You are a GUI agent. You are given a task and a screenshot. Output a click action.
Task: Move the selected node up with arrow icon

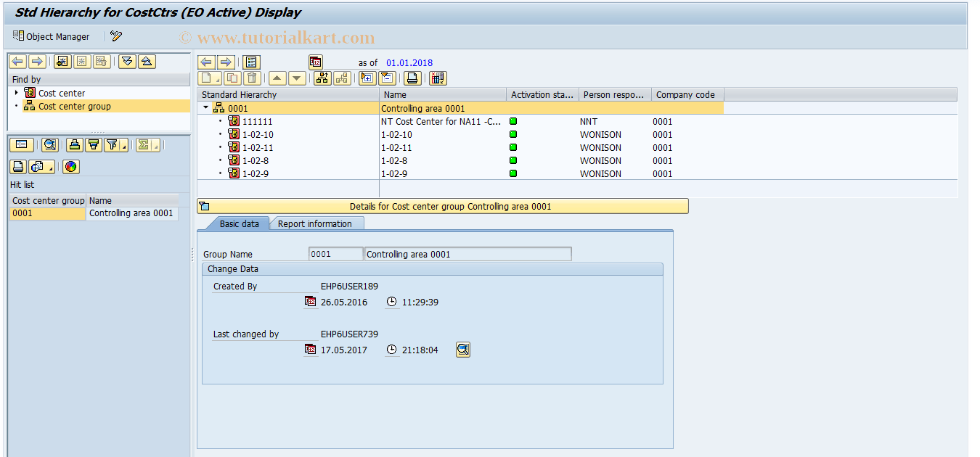tap(277, 78)
